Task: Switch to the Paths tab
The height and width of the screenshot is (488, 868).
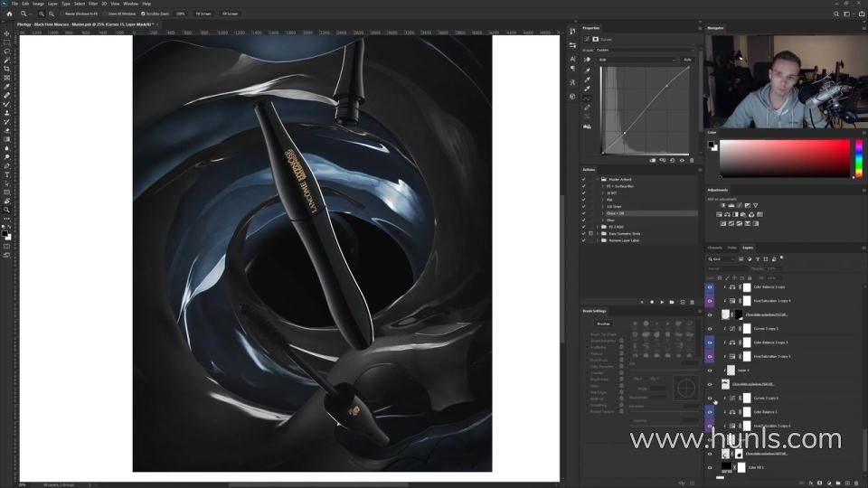Action: (x=731, y=248)
